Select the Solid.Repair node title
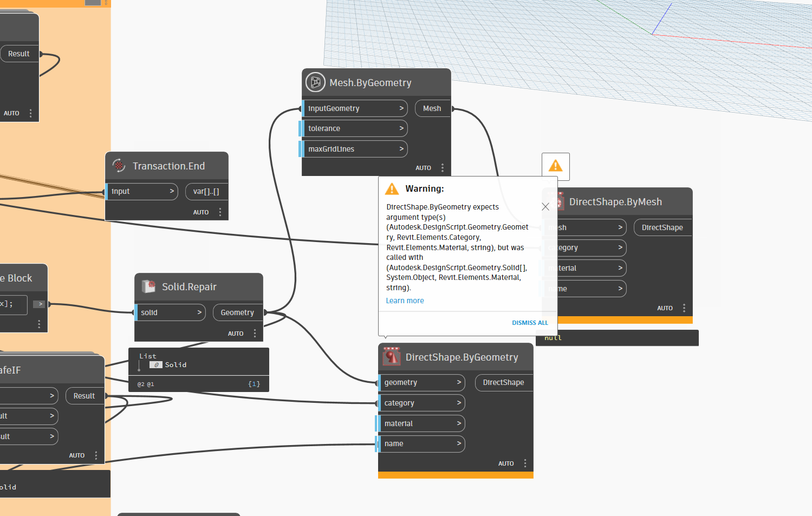 pos(189,287)
